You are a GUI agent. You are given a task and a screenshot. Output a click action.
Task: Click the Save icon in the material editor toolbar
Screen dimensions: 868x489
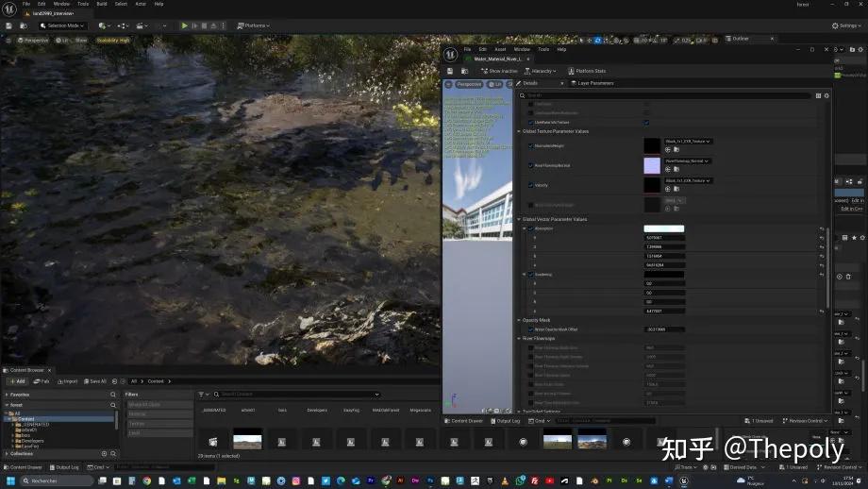(449, 71)
